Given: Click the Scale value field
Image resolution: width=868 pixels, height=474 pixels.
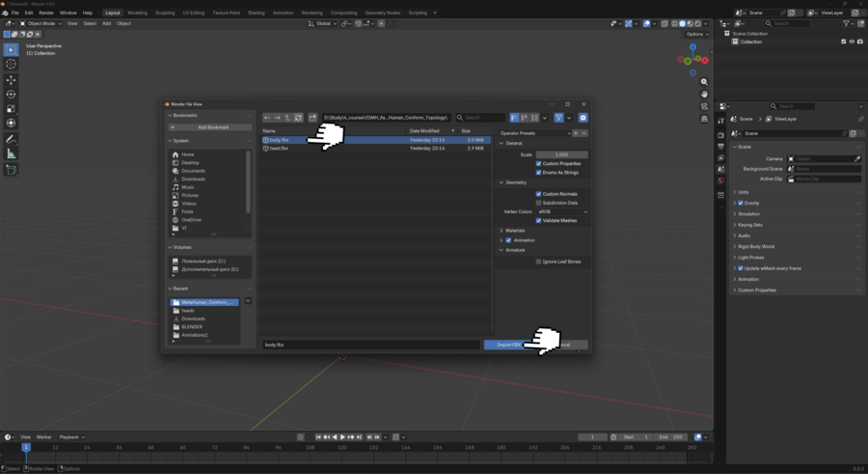Looking at the screenshot, I should (561, 154).
